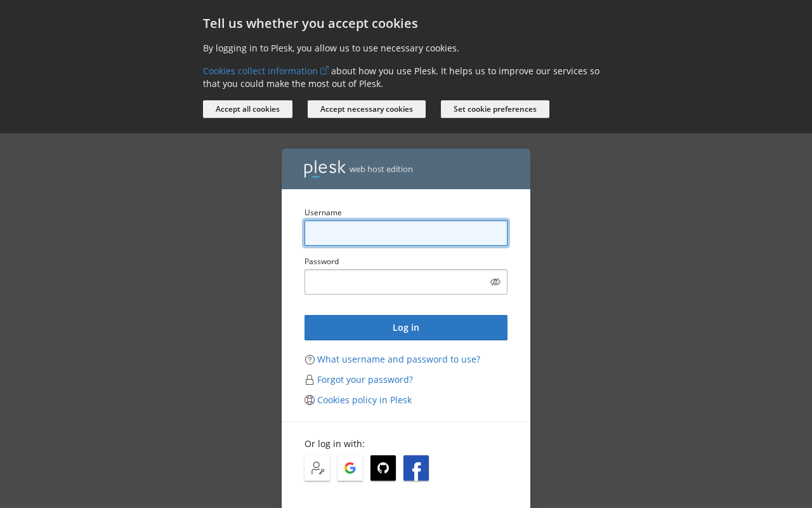
Task: Open Forgot your password link
Action: [365, 380]
